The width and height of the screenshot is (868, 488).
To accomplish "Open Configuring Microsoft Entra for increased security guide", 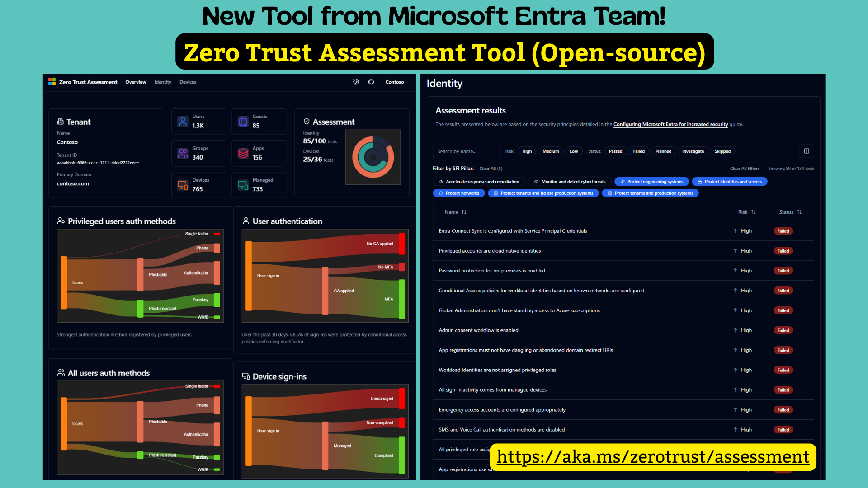I will 670,124.
